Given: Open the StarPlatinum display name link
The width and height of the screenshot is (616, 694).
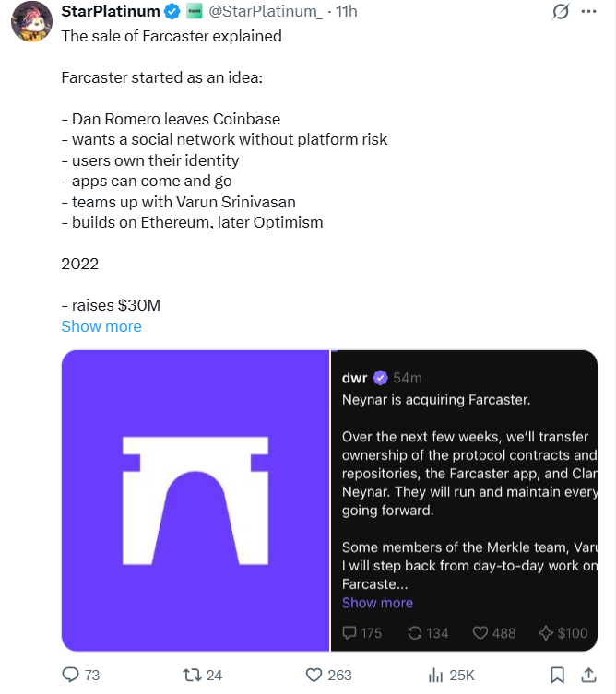Looking at the screenshot, I should click(110, 12).
